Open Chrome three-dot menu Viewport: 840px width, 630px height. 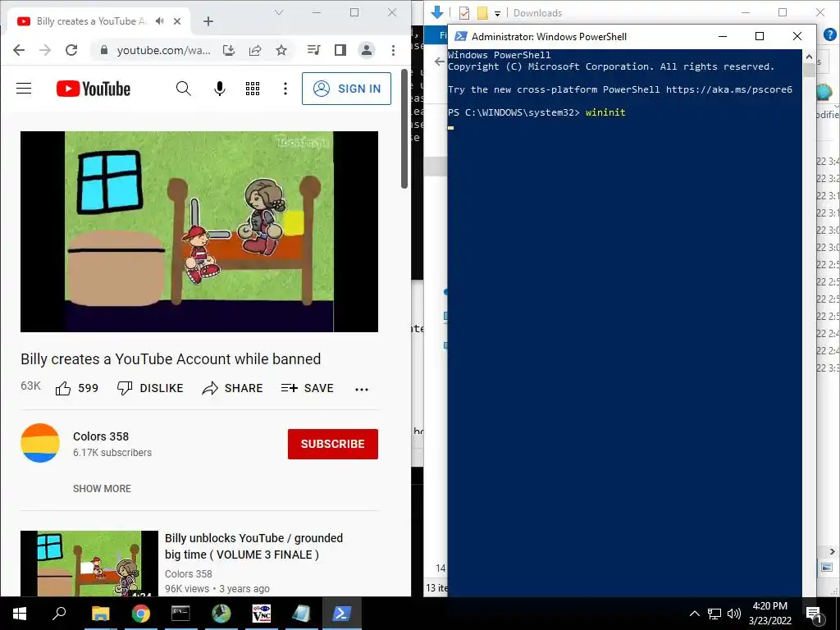coord(393,50)
